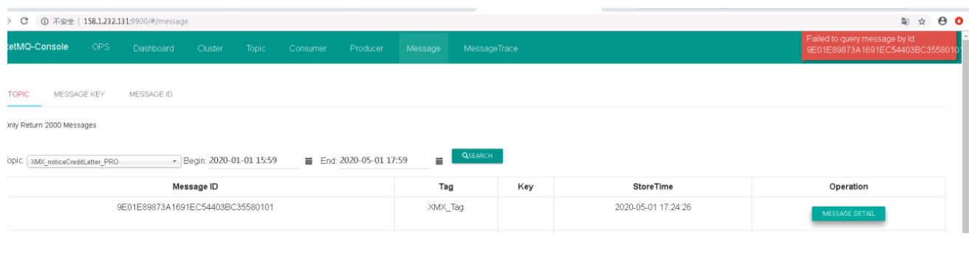Open the Topic page in the navbar
980x267 pixels.
pyautogui.click(x=256, y=48)
